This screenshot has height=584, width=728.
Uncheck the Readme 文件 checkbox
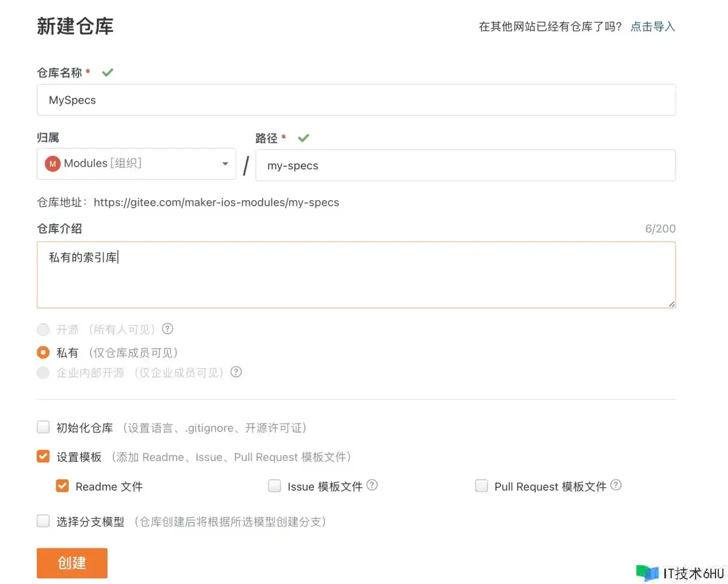(63, 486)
